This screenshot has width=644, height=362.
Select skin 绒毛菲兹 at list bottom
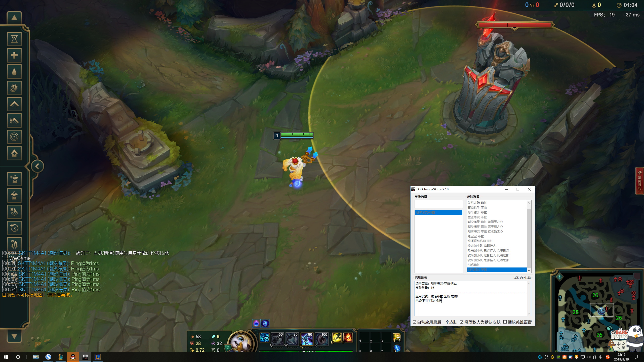tap(497, 265)
